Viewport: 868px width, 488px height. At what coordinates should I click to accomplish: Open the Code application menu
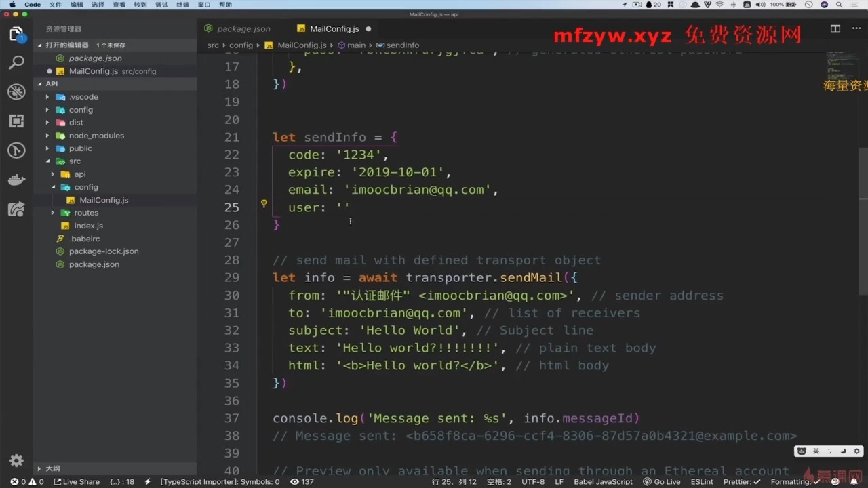pyautogui.click(x=33, y=5)
